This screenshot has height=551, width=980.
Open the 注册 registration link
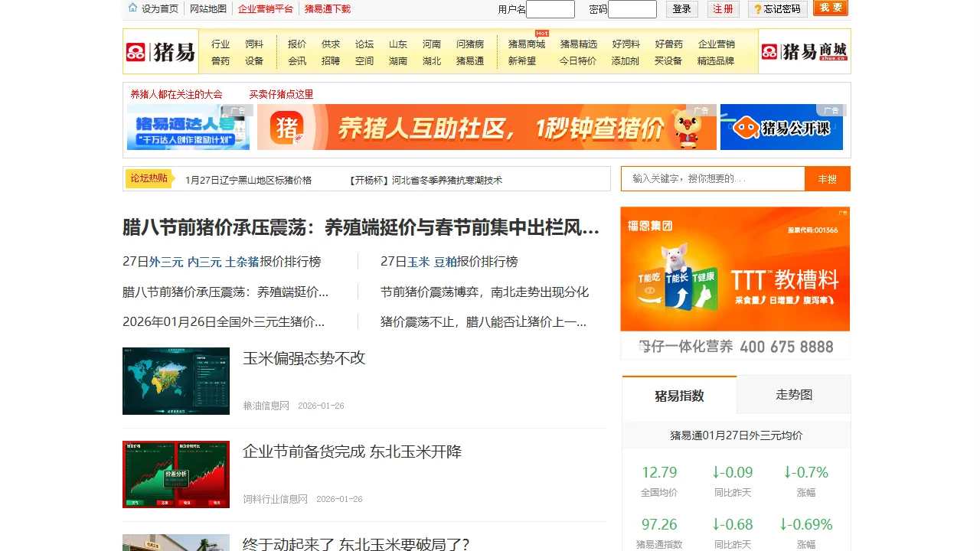click(x=723, y=8)
